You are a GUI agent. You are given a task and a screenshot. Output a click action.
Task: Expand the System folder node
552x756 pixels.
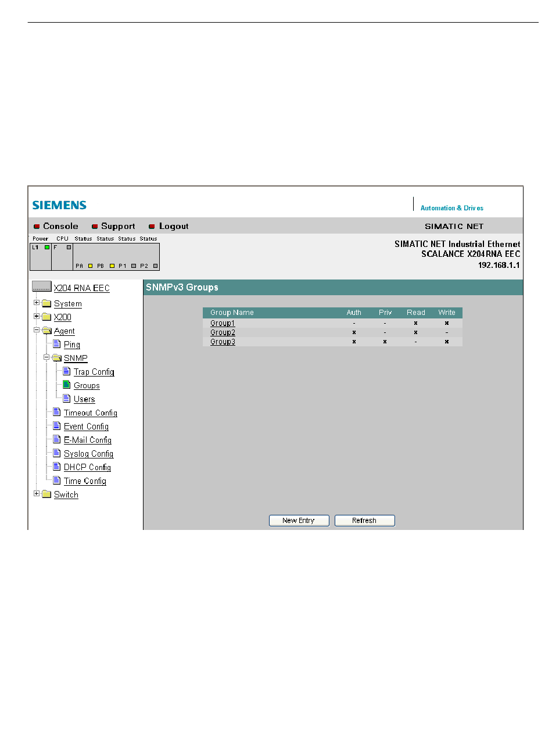pyautogui.click(x=37, y=303)
